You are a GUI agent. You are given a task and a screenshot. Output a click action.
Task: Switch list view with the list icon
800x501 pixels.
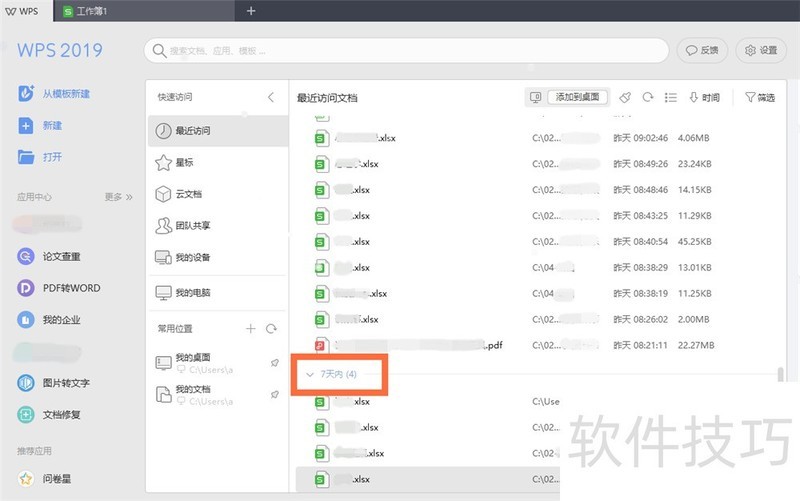(x=670, y=97)
